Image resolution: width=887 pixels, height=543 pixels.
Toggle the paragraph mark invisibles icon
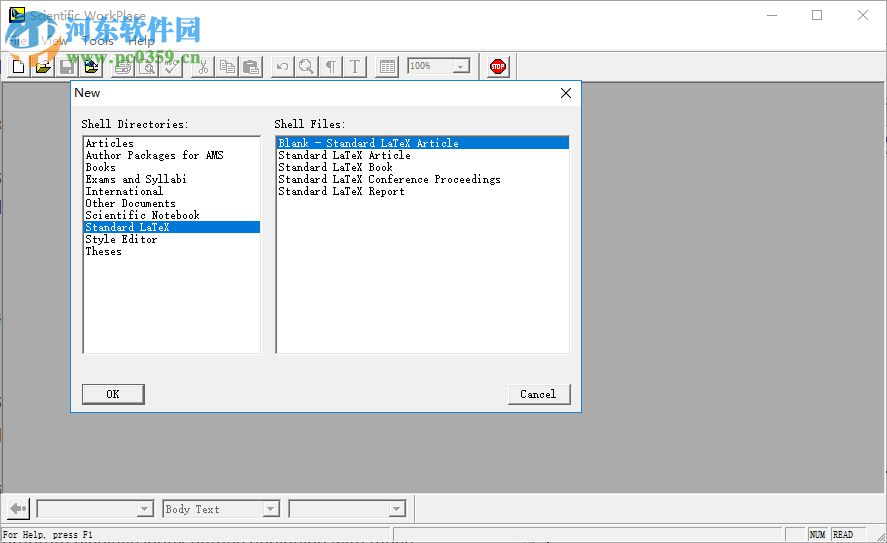pos(330,67)
